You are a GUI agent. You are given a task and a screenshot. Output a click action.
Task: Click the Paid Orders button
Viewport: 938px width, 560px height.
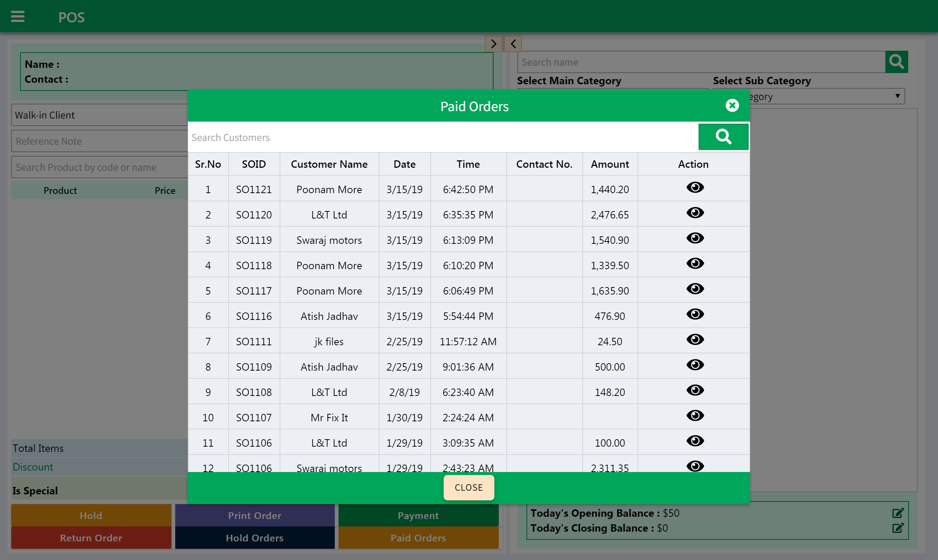[418, 538]
